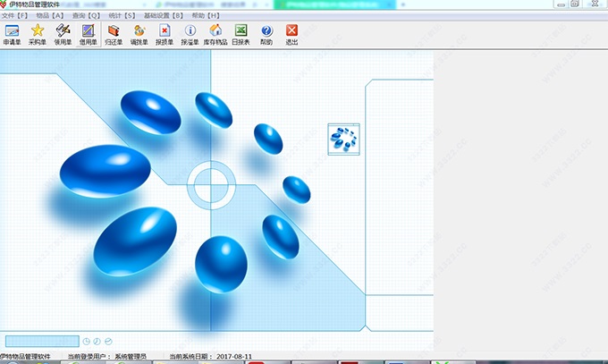Viewport: 608px width, 364px height.
Task: Open the 领用单 requisition form icon
Action: tap(63, 35)
